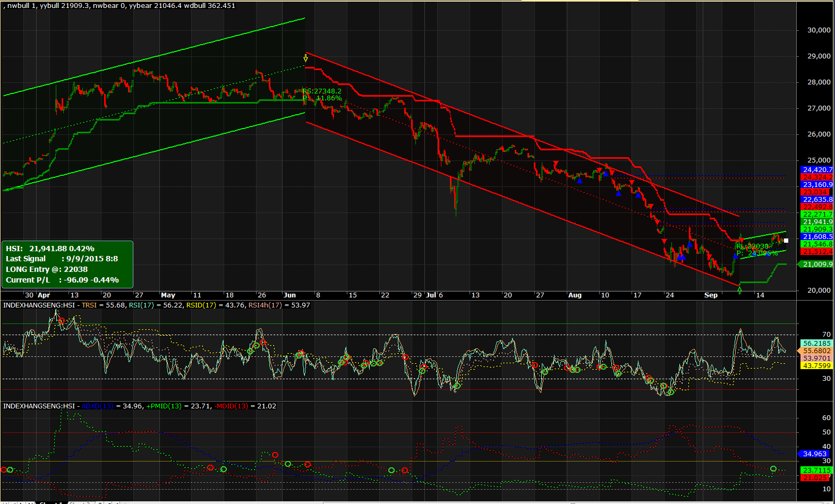
Task: Click the Current P/L -96.09 line
Action: [62, 280]
